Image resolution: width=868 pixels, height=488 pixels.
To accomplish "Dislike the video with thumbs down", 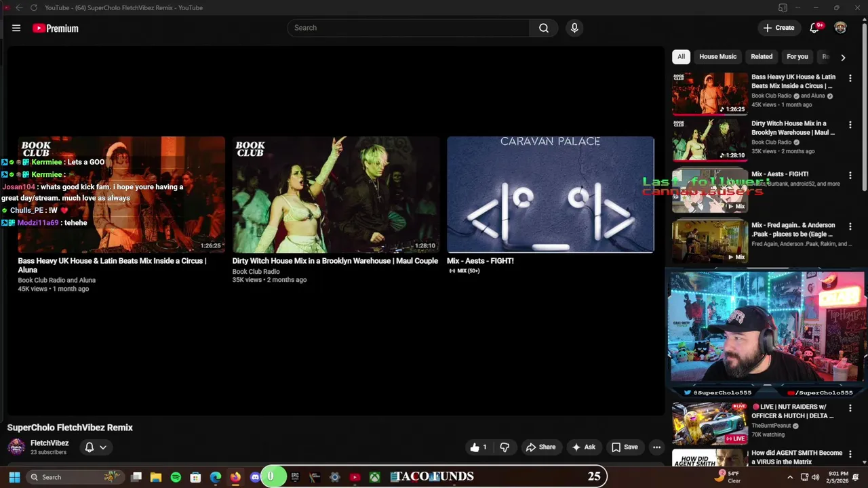I will click(505, 447).
